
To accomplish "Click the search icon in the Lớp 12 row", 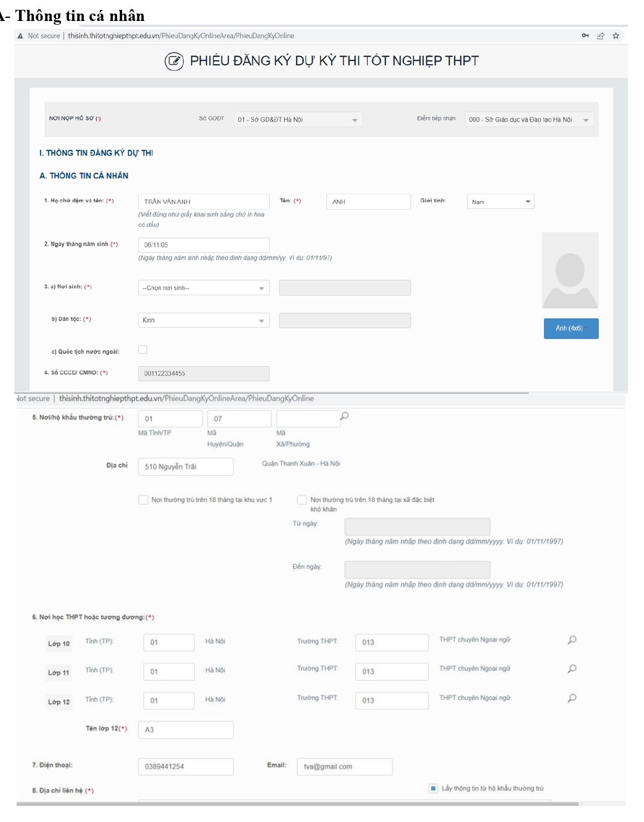I will tap(572, 698).
